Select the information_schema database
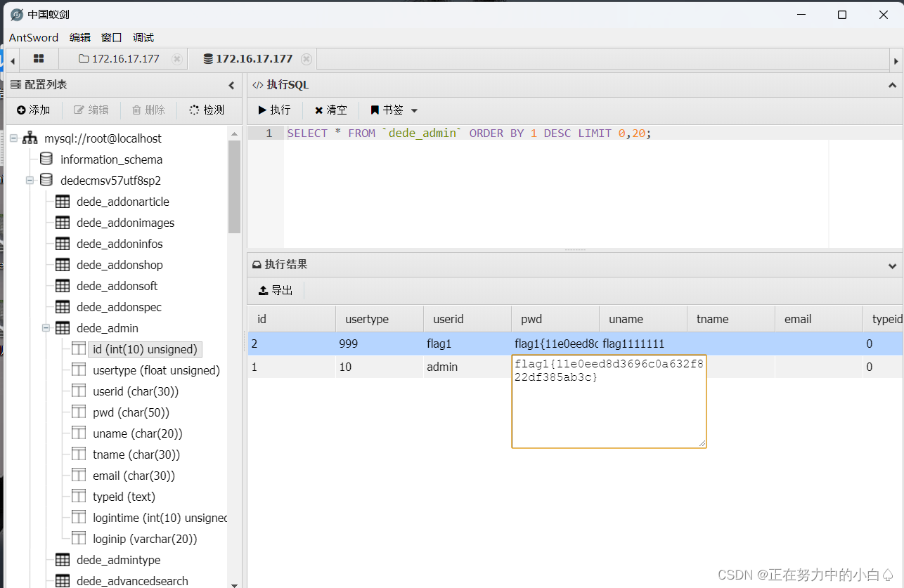904x588 pixels. pos(111,159)
